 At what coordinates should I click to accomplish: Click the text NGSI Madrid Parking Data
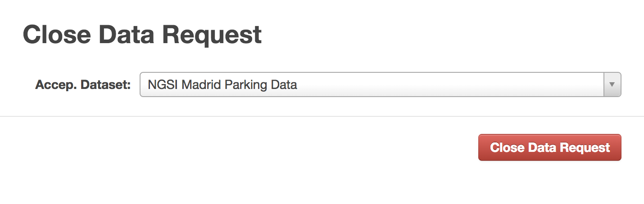coord(222,84)
